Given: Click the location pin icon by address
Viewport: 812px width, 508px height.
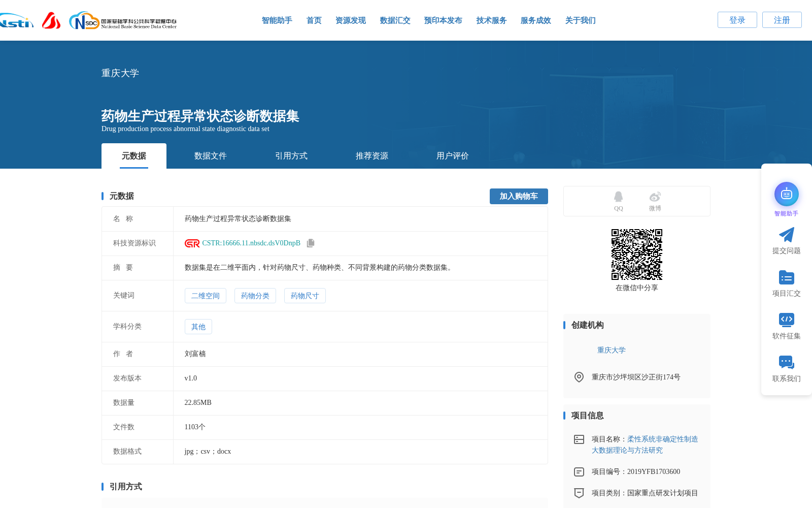Looking at the screenshot, I should 579,377.
